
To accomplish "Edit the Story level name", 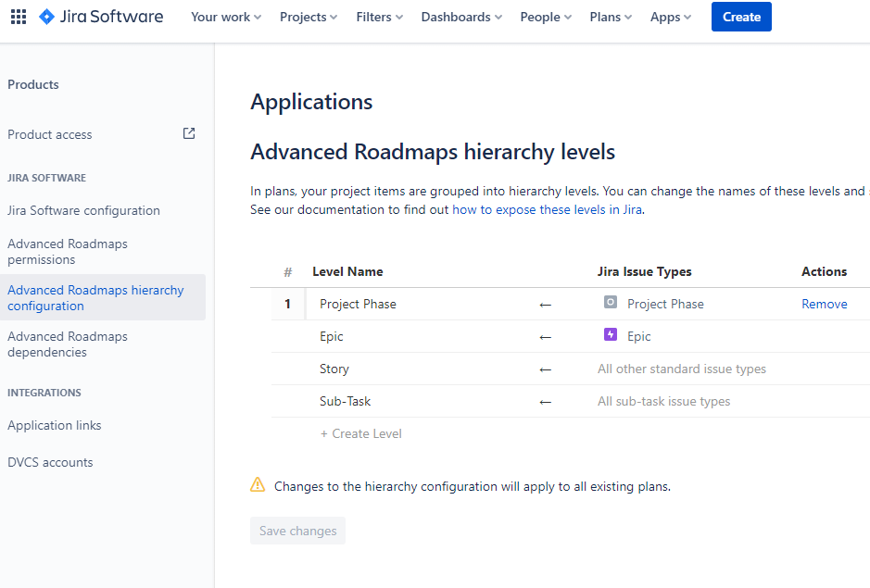I will pyautogui.click(x=334, y=369).
